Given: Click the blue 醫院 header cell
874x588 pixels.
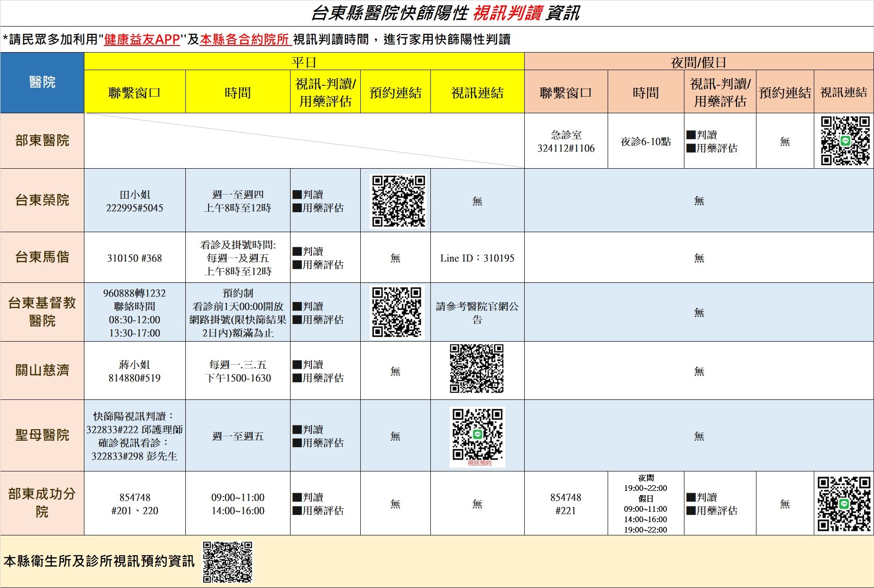Looking at the screenshot, I should point(42,82).
